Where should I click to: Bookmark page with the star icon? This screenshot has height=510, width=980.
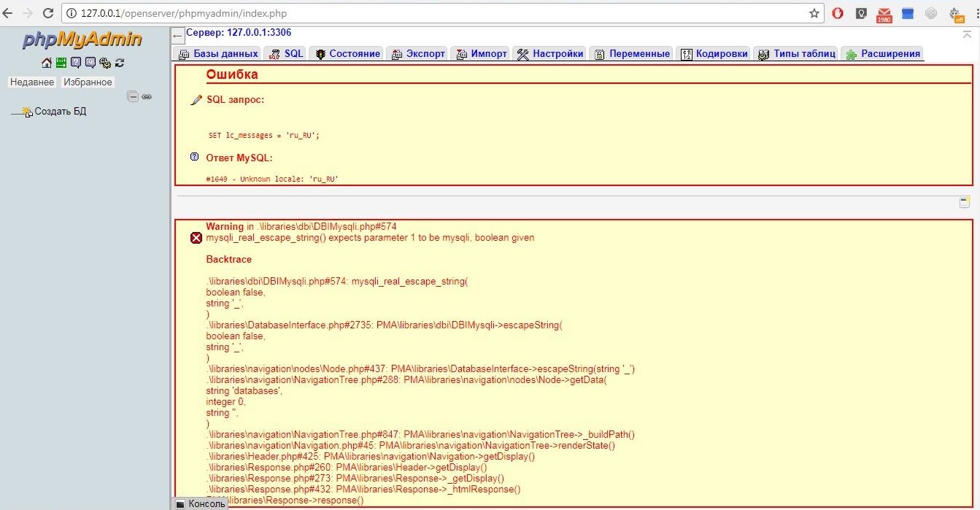tap(814, 13)
